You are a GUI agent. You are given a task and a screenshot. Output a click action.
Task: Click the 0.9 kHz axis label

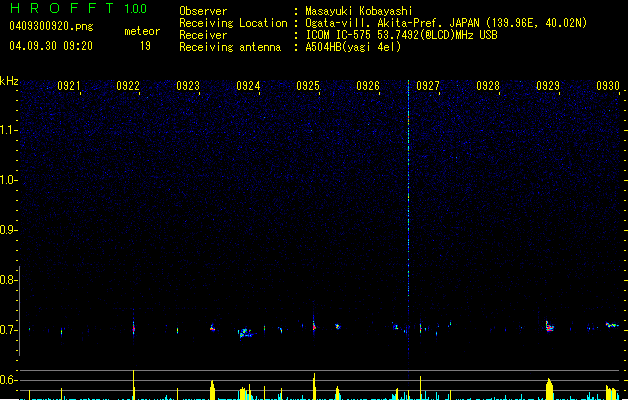coord(8,230)
